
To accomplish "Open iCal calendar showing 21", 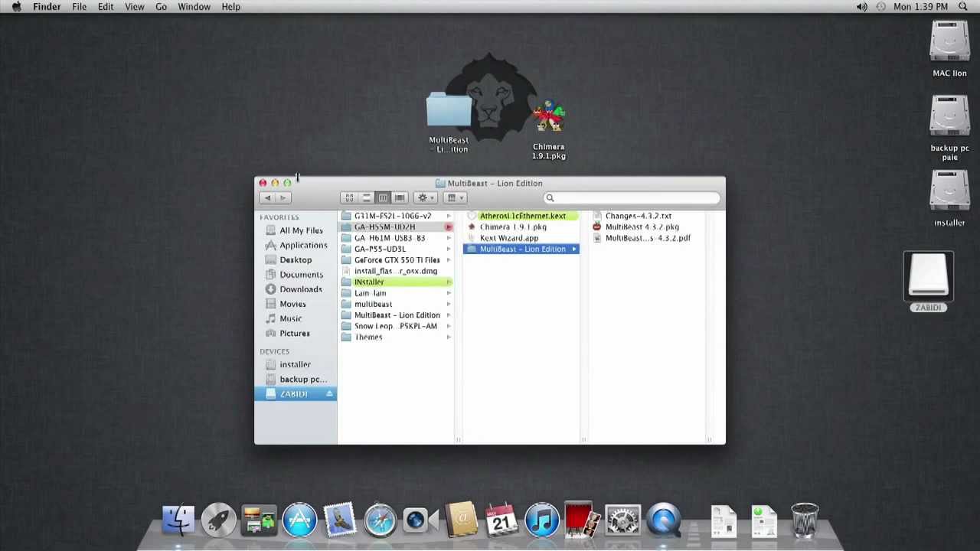I will click(501, 520).
